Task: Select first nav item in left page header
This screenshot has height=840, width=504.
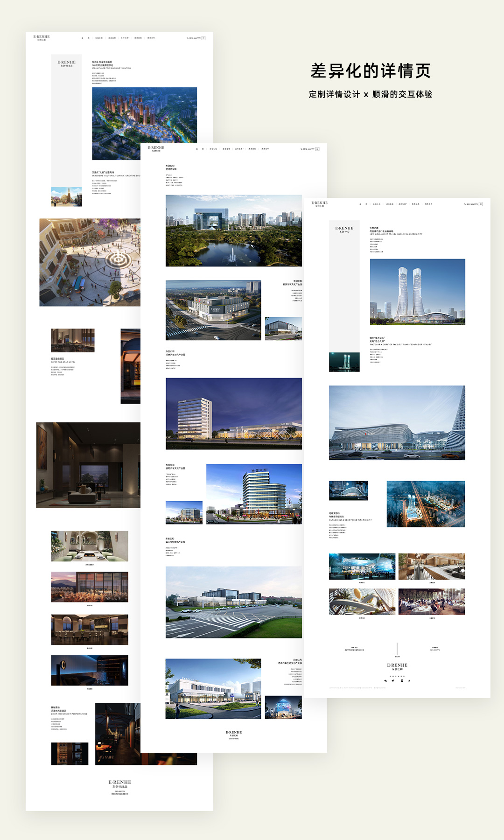Action: coord(83,38)
